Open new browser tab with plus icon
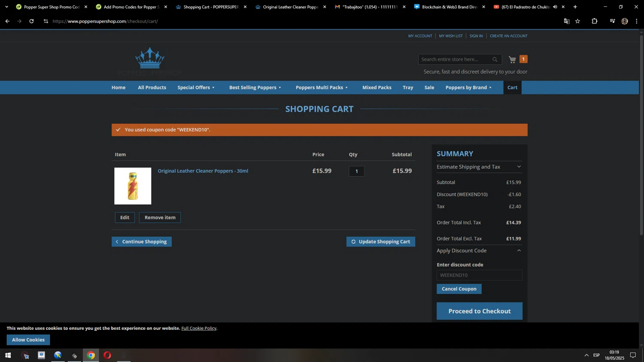Screen dimensions: 644x362 click(x=575, y=7)
